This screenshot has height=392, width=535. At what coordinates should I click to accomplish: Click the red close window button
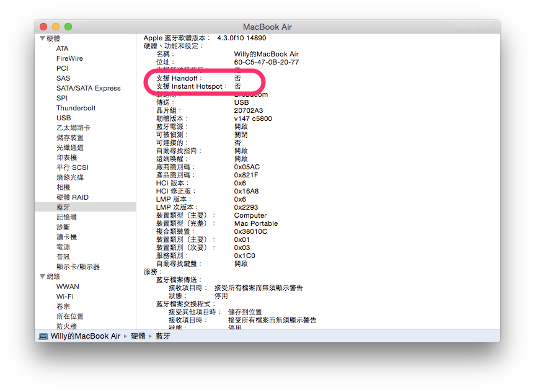(43, 27)
